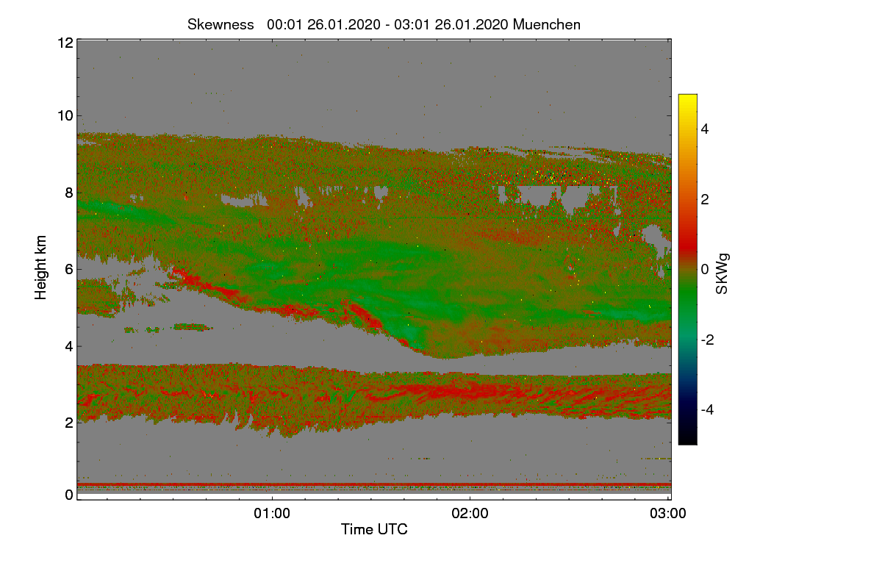Viewport: 882px width, 588px height.
Task: Click the height tick label 12
Action: (x=65, y=43)
